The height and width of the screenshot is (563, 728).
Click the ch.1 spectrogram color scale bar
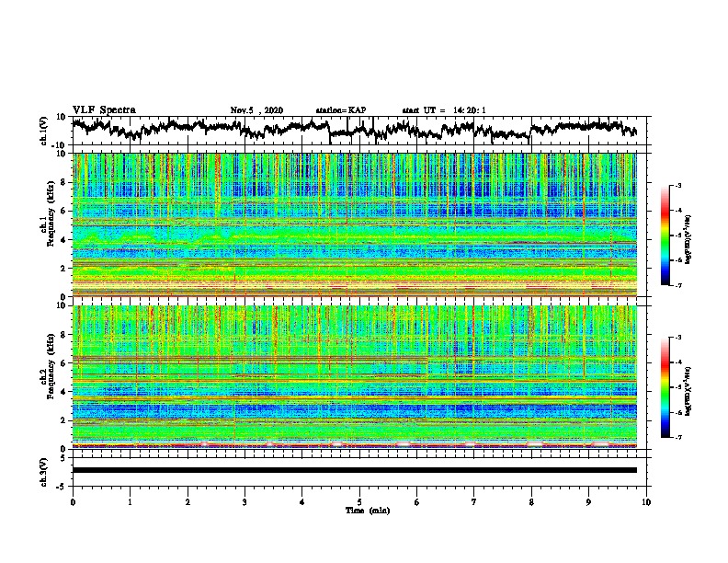[665, 236]
